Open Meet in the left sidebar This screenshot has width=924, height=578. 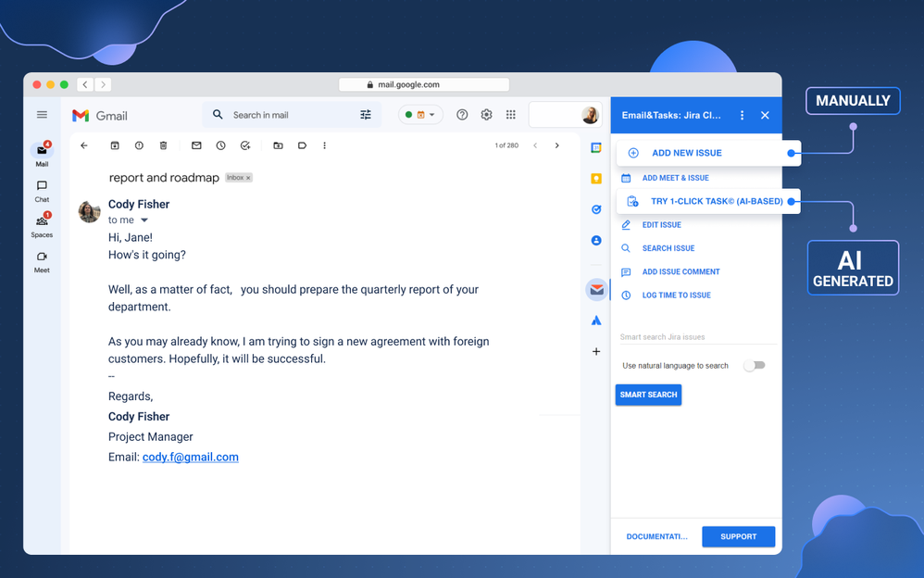click(42, 262)
